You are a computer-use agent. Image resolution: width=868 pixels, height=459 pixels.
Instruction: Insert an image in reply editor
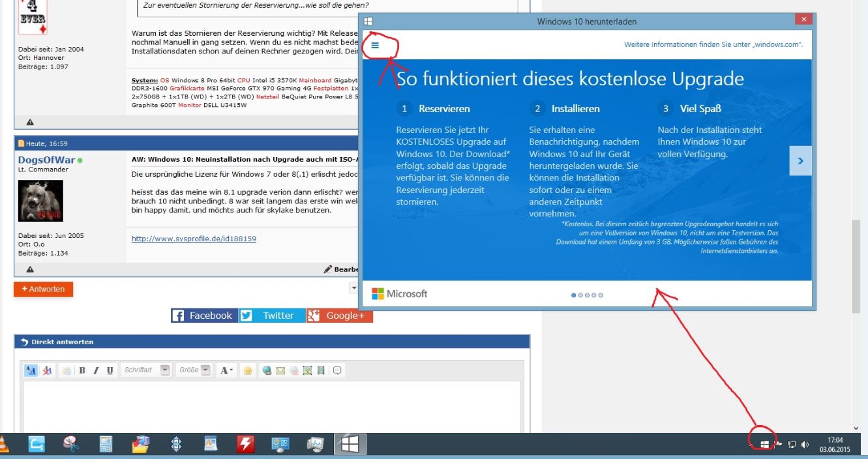point(307,370)
